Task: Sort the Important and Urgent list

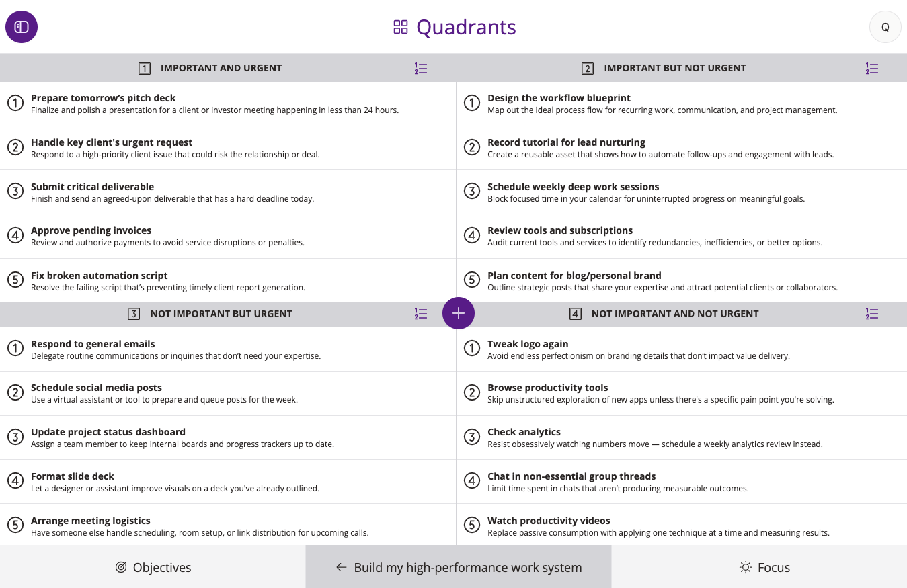Action: click(x=421, y=68)
